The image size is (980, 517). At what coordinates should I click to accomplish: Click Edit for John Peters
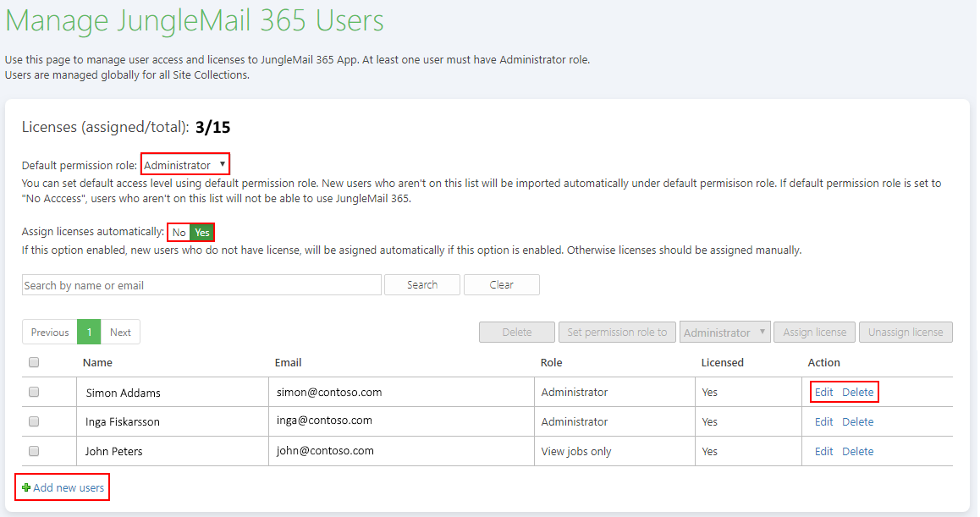click(x=823, y=451)
